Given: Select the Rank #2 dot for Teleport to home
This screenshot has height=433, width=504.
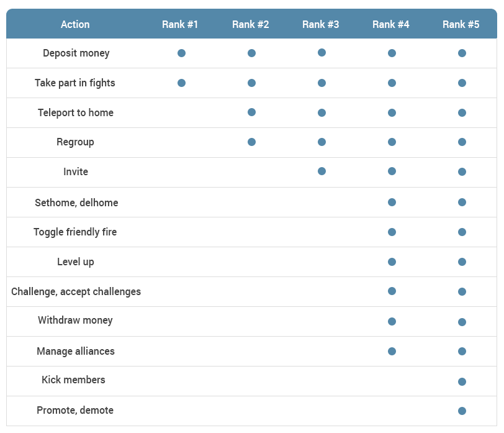Looking at the screenshot, I should click(x=251, y=112).
